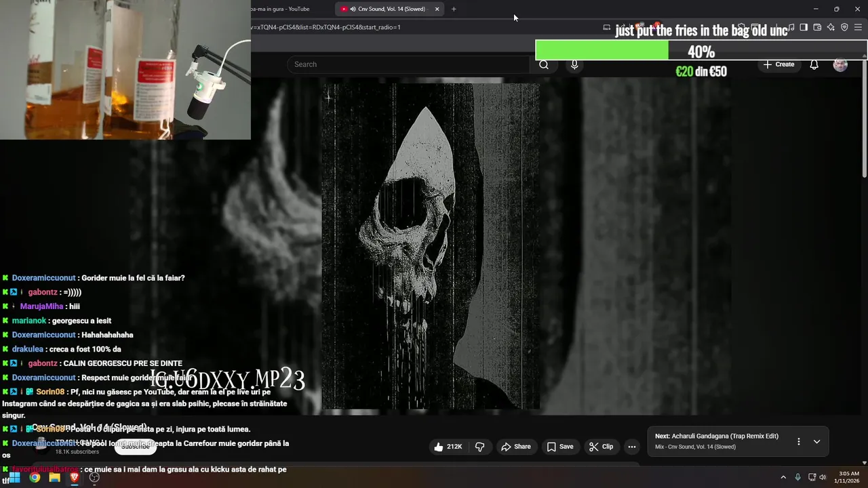
Task: Click the 'Mix - Cnv Sound, Vol. 14 (Slowed)' text
Action: pos(695,447)
